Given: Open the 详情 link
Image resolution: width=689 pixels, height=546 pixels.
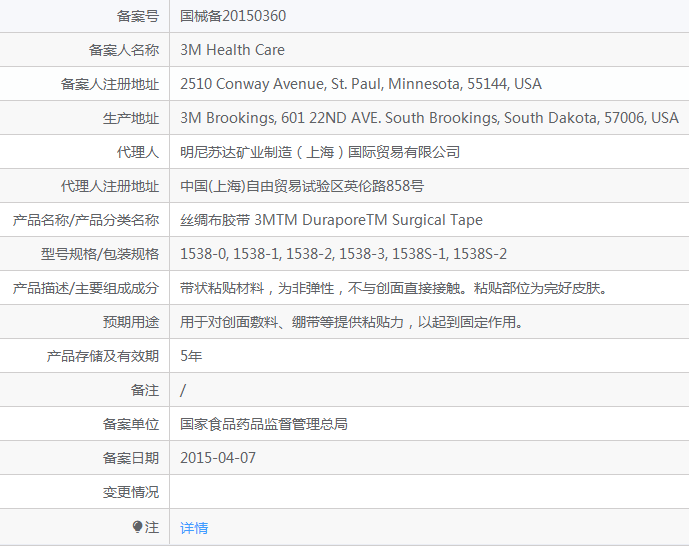Looking at the screenshot, I should 194,528.
